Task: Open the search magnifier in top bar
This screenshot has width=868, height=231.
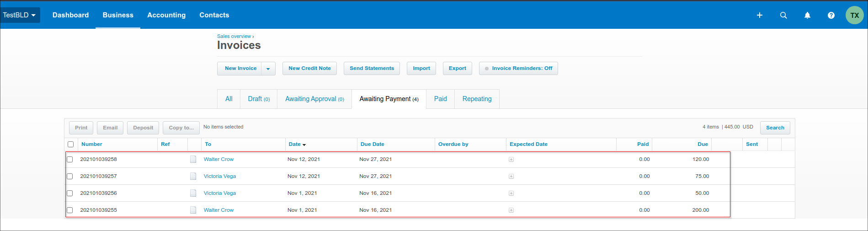Action: 783,15
